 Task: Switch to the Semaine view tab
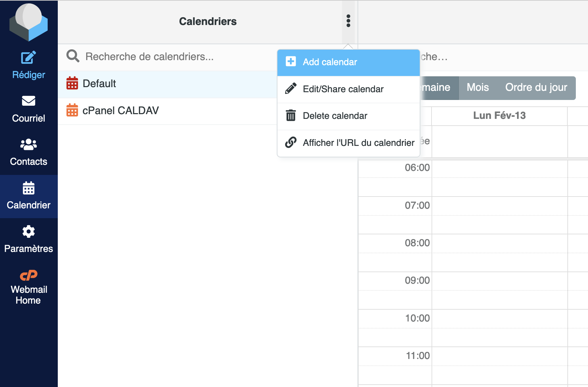(439, 88)
